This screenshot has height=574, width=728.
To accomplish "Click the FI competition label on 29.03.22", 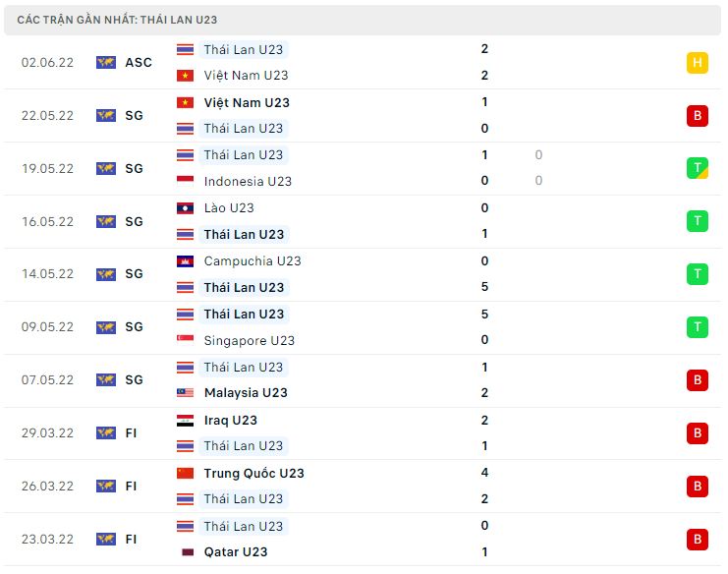I will pos(131,433).
